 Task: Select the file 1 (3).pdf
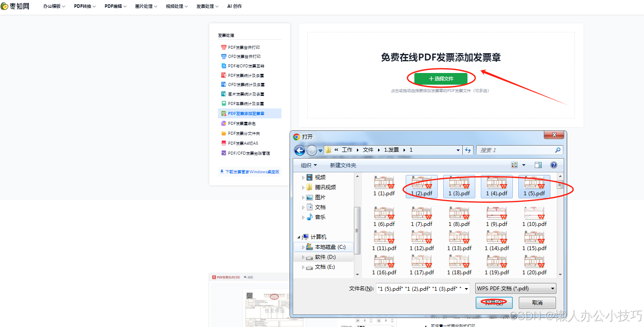459,186
